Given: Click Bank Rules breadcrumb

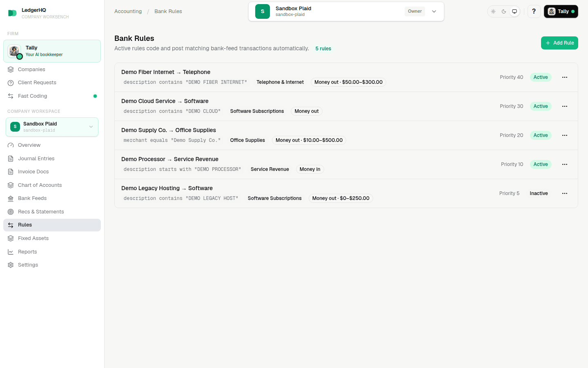Looking at the screenshot, I should click(168, 11).
